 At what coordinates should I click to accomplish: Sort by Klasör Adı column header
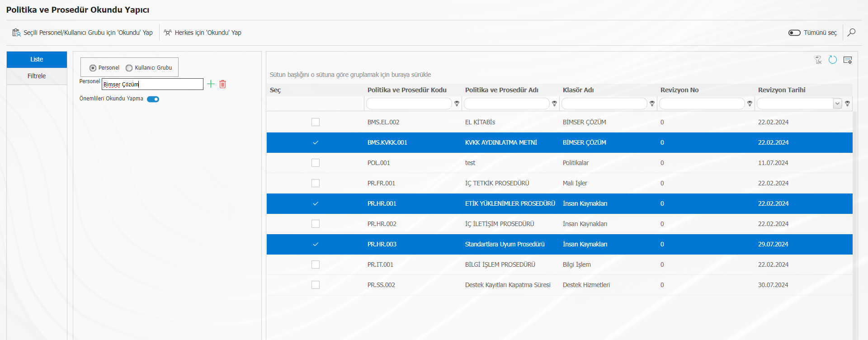pos(578,90)
